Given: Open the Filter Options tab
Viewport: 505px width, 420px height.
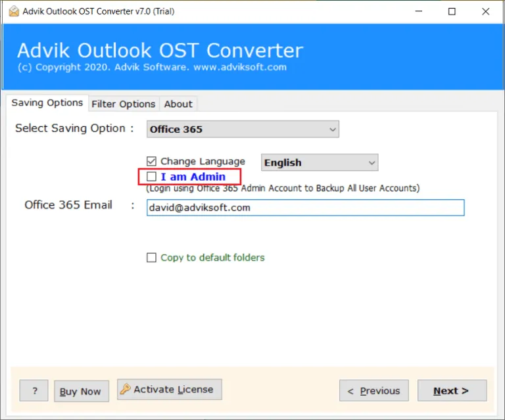Looking at the screenshot, I should tap(124, 105).
